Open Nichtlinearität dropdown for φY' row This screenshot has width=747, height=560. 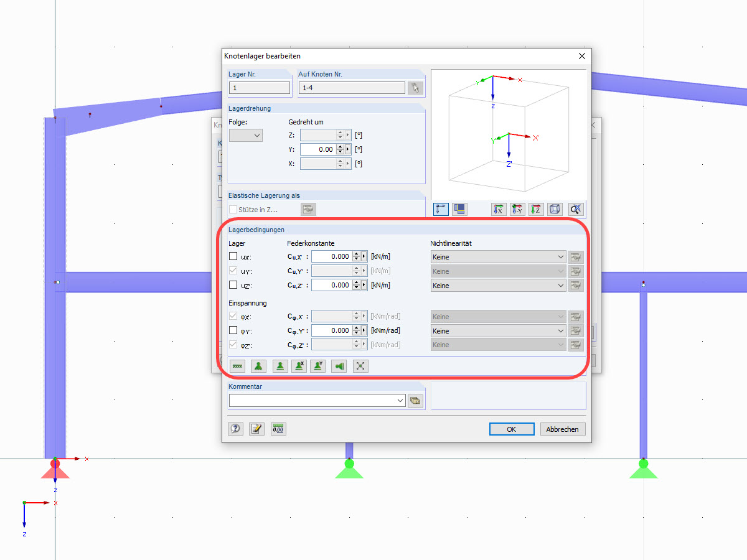click(x=499, y=331)
